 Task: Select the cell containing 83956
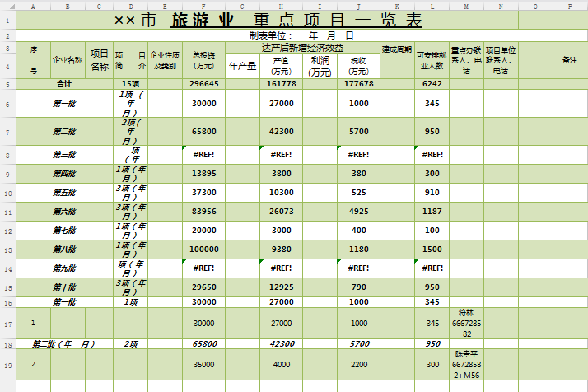[x=203, y=212]
